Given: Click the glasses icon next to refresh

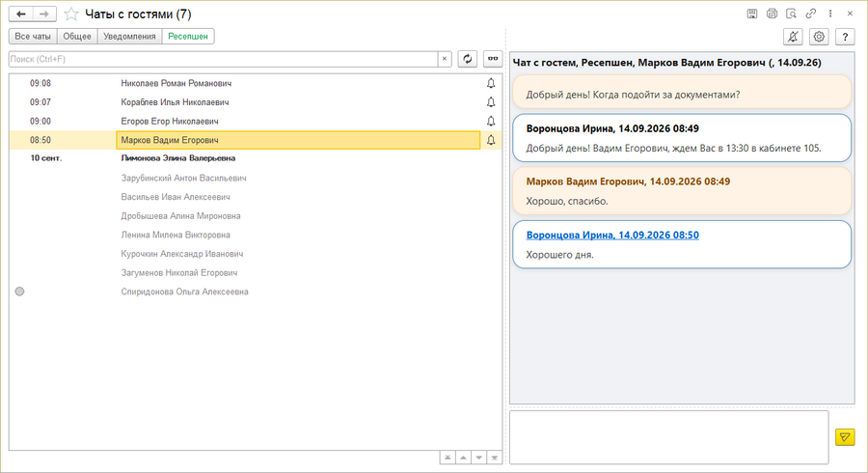Looking at the screenshot, I should tap(493, 59).
